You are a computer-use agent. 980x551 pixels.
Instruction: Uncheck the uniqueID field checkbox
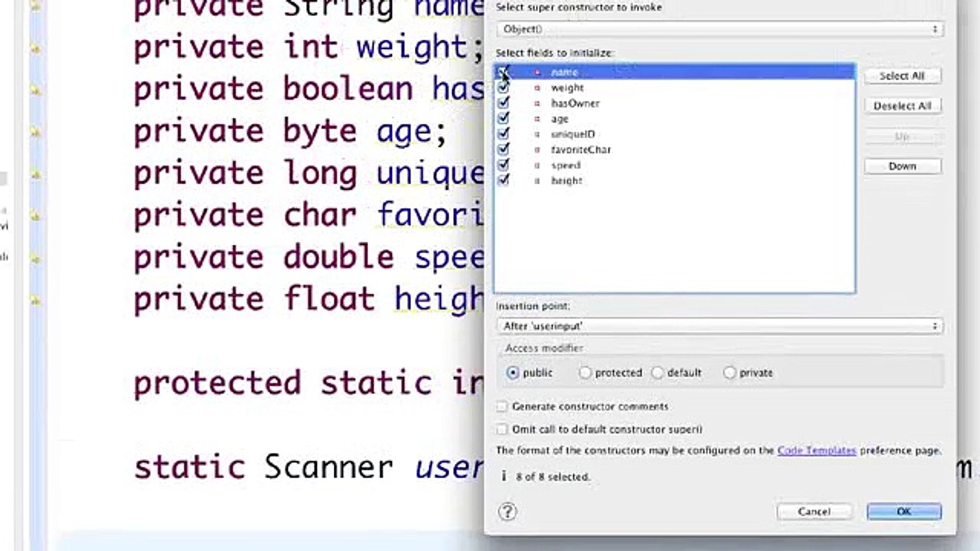click(503, 134)
